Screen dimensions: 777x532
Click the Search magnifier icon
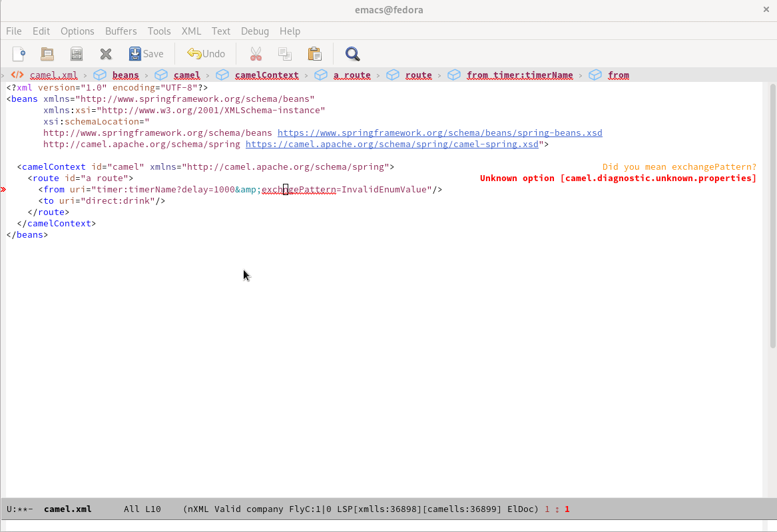coord(352,54)
